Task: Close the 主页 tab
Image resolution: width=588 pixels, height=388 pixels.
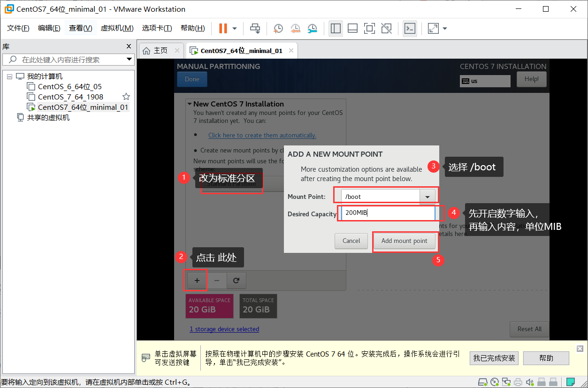Action: click(177, 50)
